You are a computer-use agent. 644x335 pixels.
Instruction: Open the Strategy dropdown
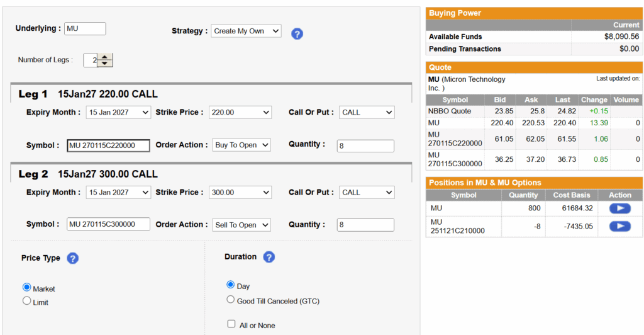(x=246, y=31)
